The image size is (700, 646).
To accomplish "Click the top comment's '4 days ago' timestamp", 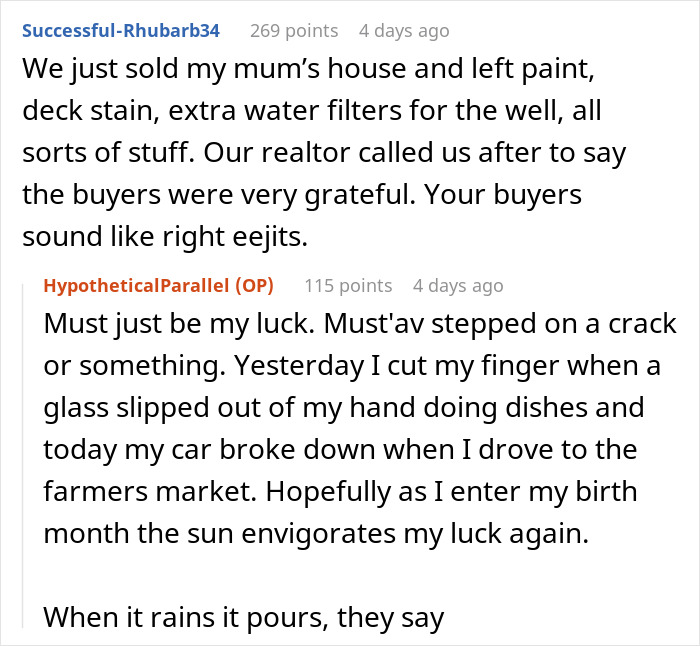I will [x=404, y=31].
